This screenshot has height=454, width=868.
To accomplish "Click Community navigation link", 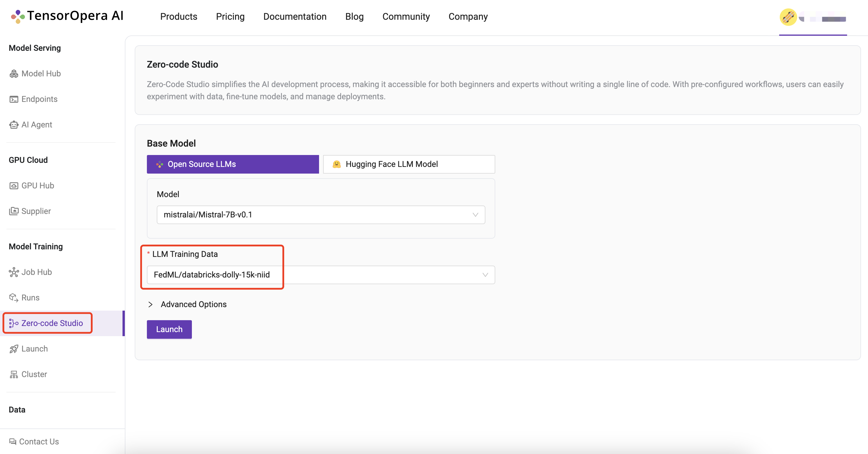I will coord(406,16).
